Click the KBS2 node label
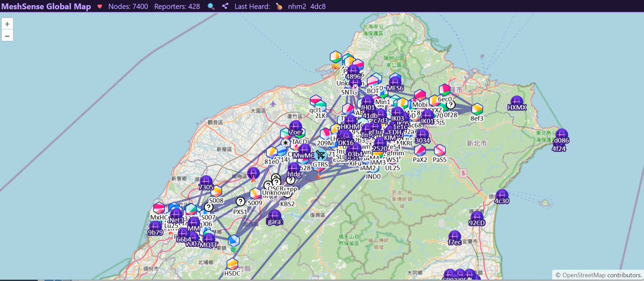644x281 pixels. pyautogui.click(x=287, y=204)
